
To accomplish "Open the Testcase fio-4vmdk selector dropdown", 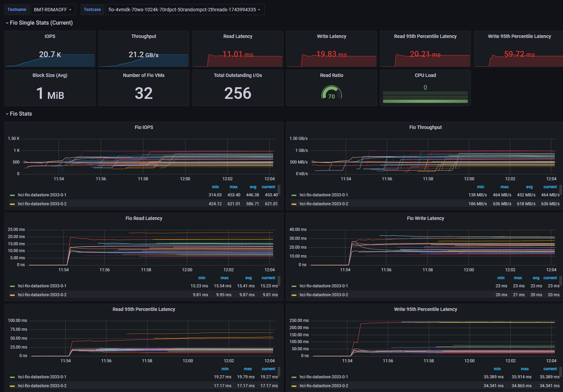I will (184, 10).
